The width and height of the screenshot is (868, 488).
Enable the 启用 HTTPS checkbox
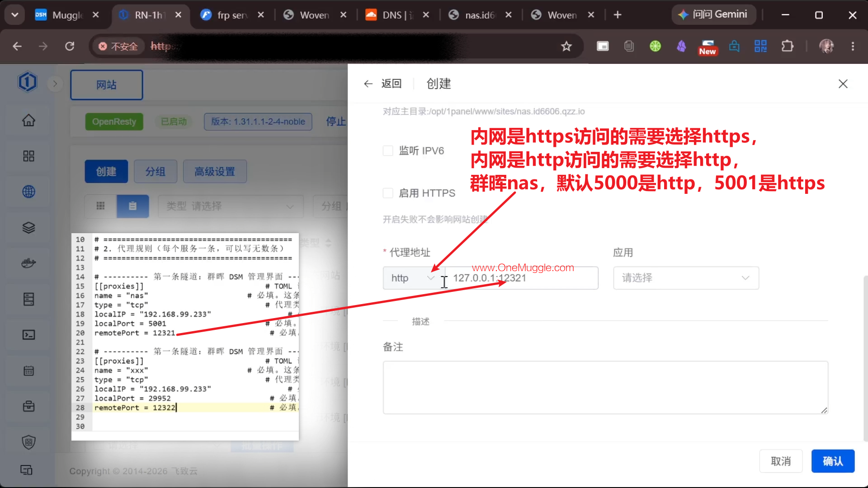point(388,193)
